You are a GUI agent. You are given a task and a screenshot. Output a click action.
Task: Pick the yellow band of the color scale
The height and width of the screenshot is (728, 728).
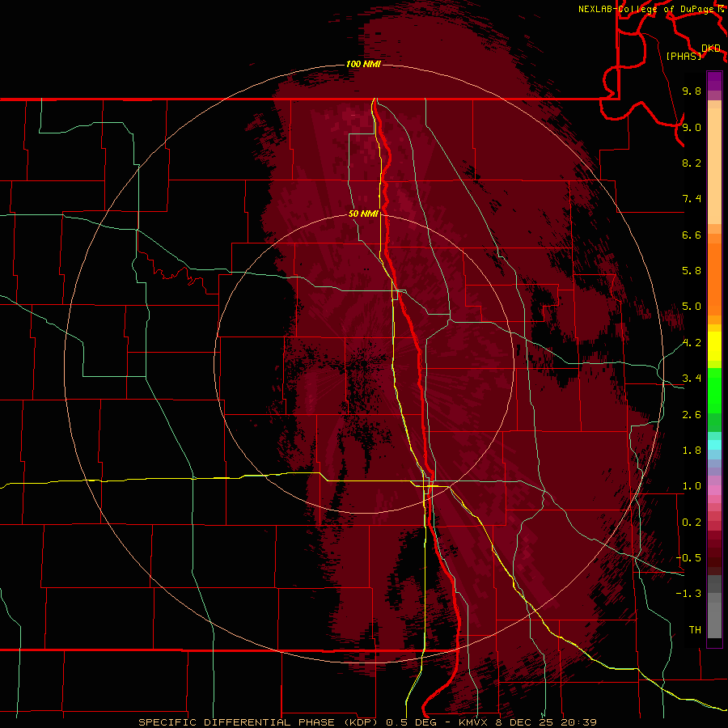click(x=714, y=346)
